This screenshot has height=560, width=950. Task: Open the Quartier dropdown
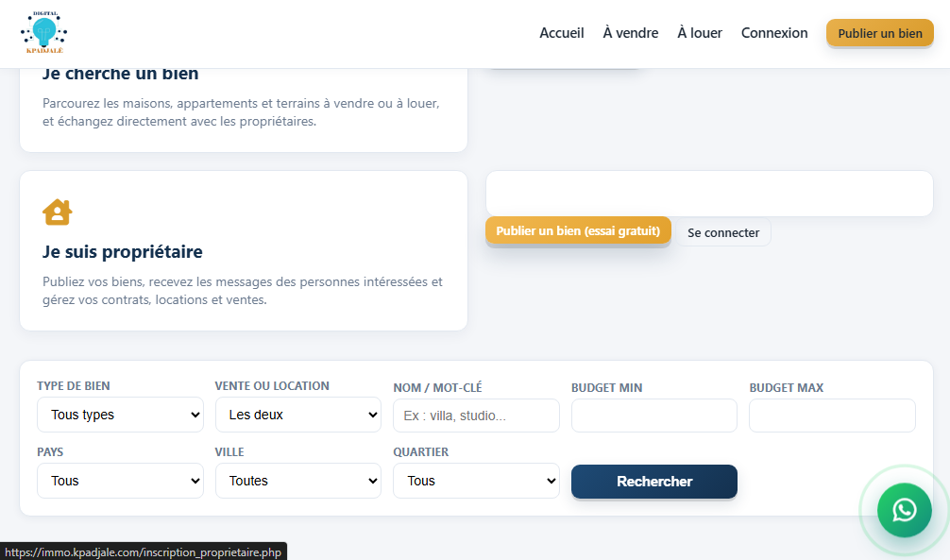pyautogui.click(x=476, y=481)
